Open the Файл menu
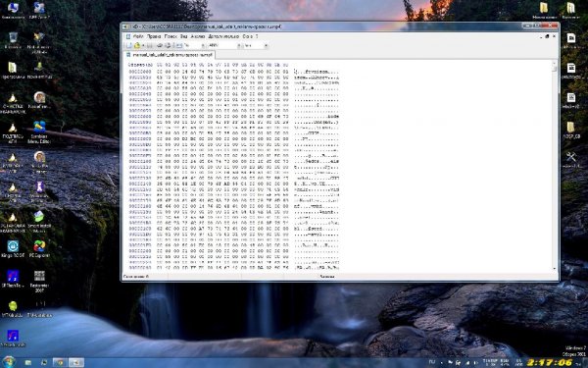This screenshot has width=588, height=368. click(x=138, y=36)
